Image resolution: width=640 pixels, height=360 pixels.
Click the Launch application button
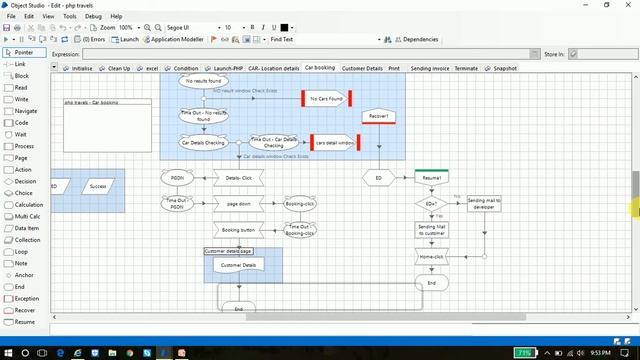coord(125,40)
